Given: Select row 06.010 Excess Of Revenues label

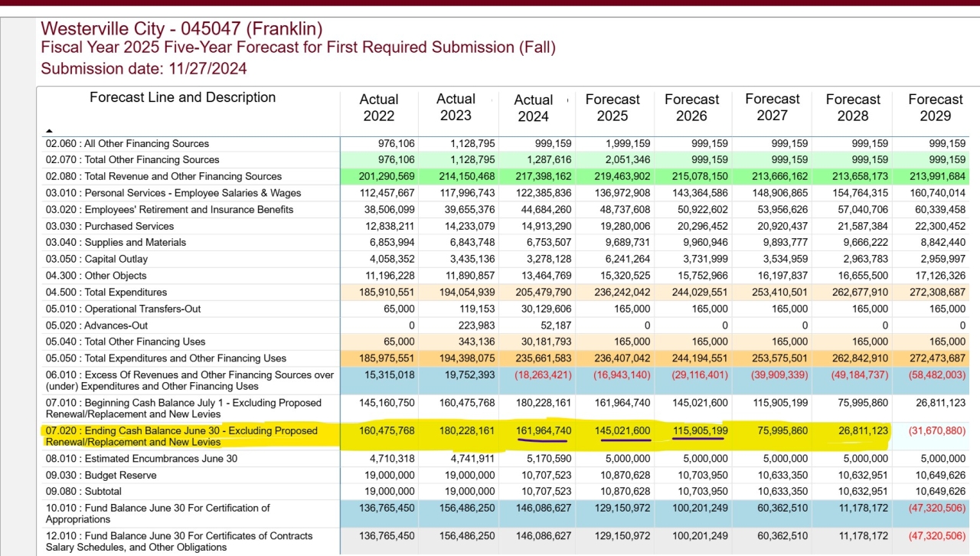Looking at the screenshot, I should point(190,381).
